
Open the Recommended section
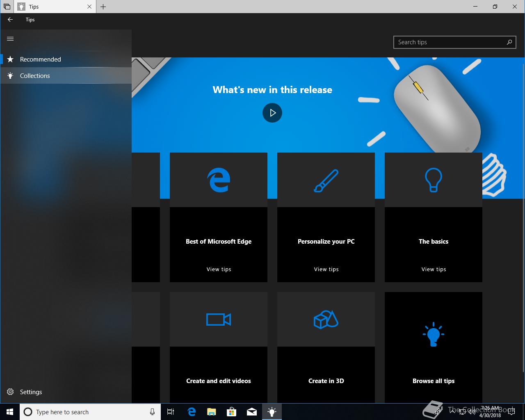[x=66, y=59]
